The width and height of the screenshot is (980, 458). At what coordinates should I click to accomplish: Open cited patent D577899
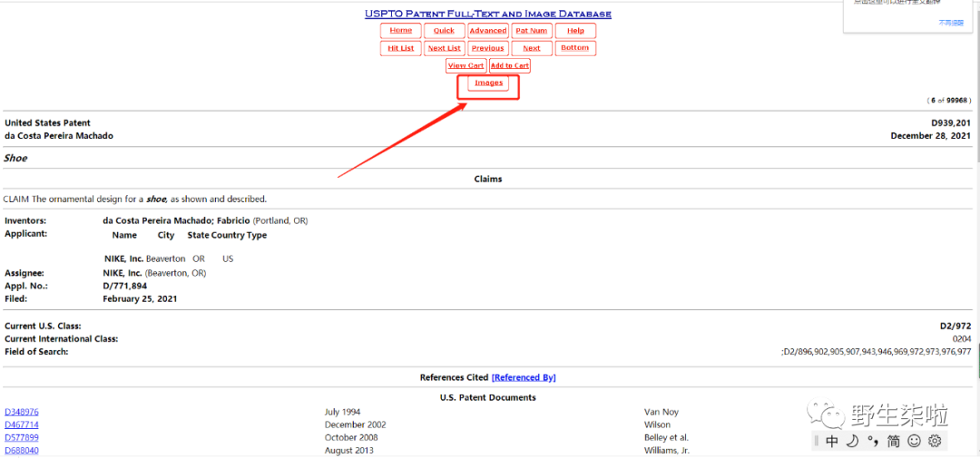[22, 437]
